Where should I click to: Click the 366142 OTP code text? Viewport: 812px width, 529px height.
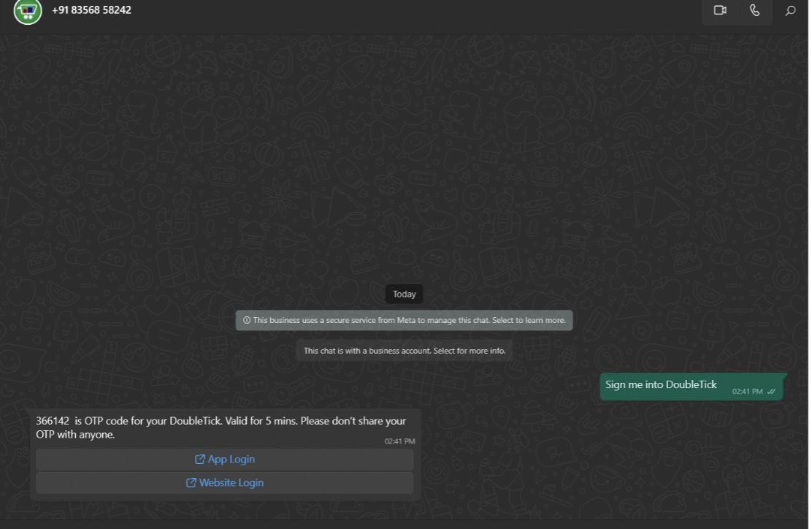pos(53,422)
